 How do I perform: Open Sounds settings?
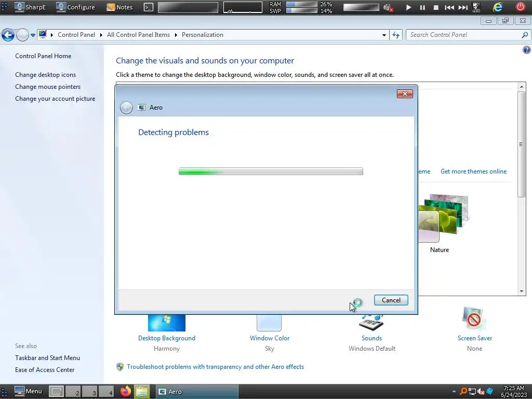pyautogui.click(x=371, y=338)
